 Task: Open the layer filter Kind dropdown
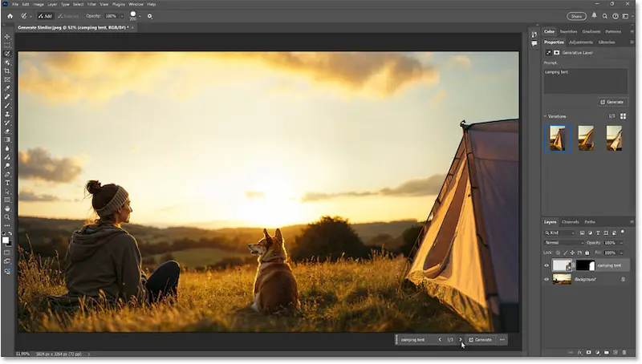coord(559,233)
